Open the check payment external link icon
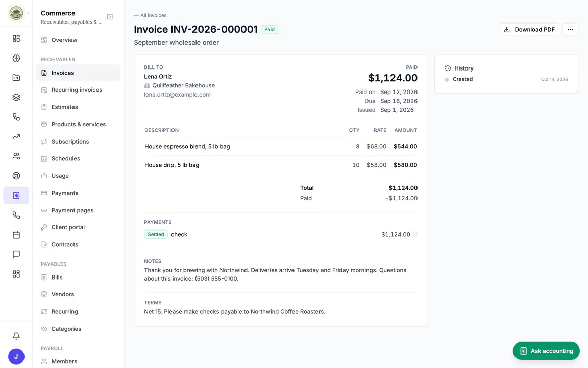 click(415, 234)
